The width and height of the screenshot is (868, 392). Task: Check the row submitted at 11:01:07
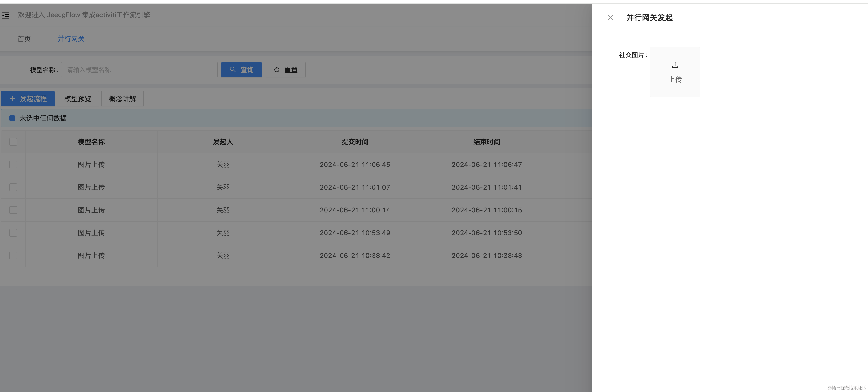pos(13,187)
